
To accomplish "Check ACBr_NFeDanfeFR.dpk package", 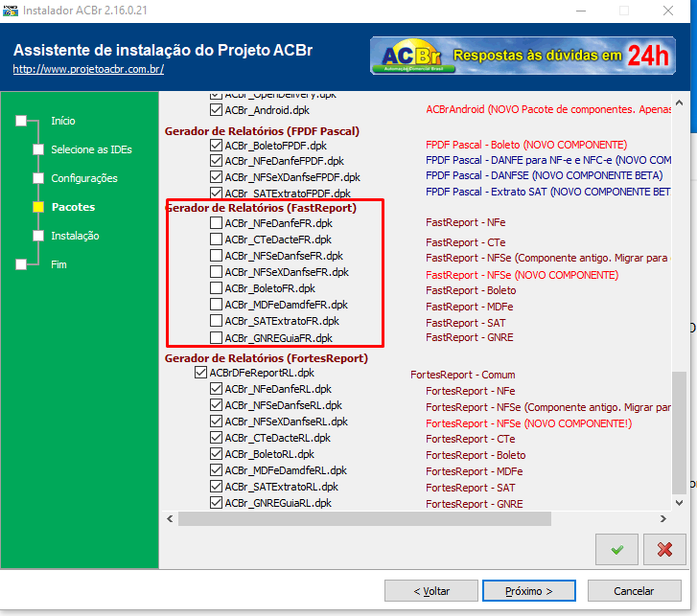I will pos(216,222).
